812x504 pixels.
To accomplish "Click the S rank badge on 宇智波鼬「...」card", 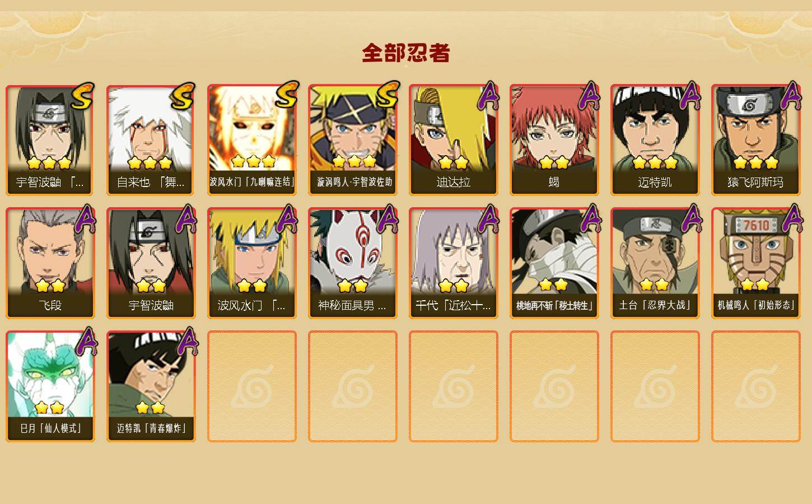I will [x=82, y=96].
